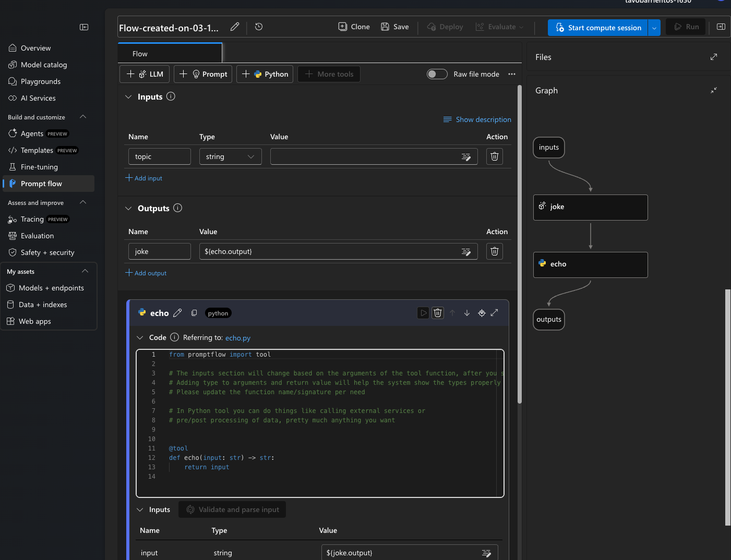The image size is (731, 560).
Task: Open the topic type string dropdown
Action: 230,156
